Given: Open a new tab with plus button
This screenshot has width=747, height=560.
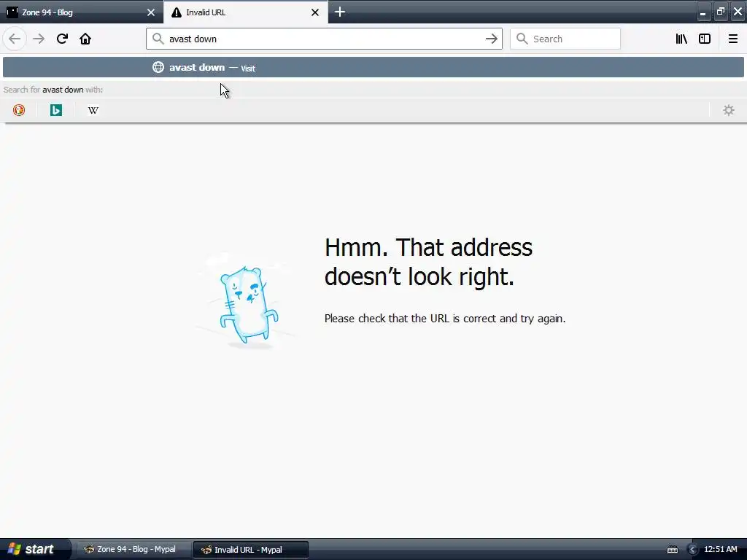Looking at the screenshot, I should click(340, 12).
